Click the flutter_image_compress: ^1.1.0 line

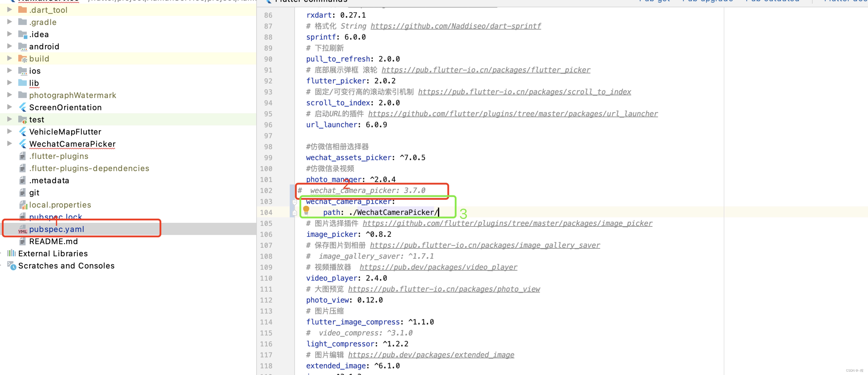pyautogui.click(x=370, y=321)
